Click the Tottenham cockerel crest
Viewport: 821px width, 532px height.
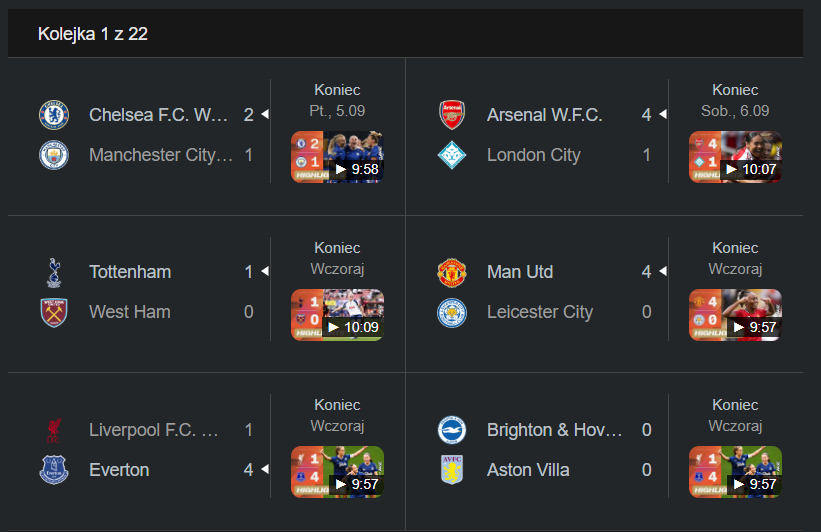coord(54,272)
